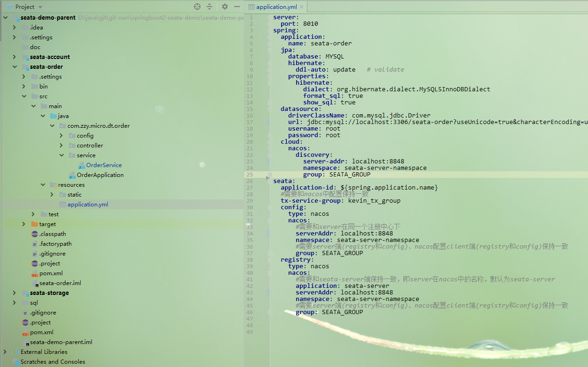The image size is (588, 367).
Task: Fold the 'server:' block in editor gutter
Action: tap(270, 17)
